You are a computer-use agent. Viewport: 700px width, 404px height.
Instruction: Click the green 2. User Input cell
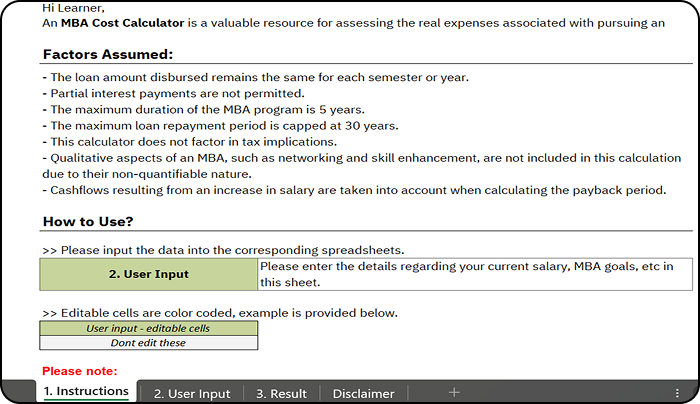[149, 274]
